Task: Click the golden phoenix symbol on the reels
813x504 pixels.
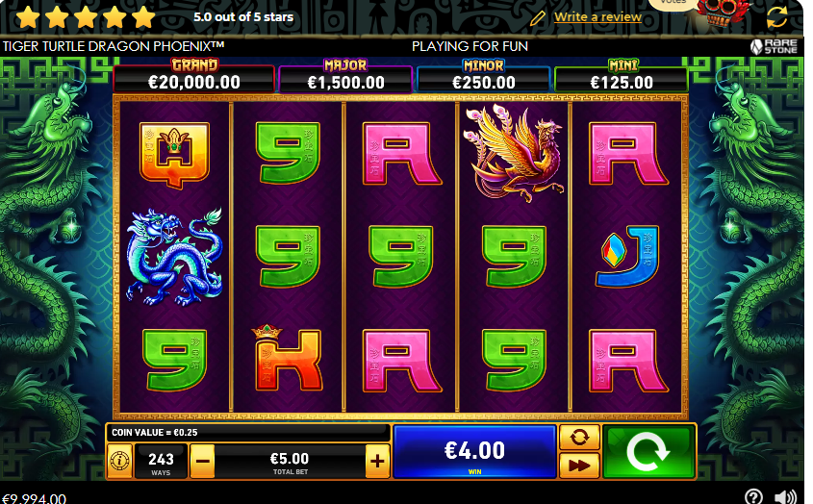Action: click(513, 154)
